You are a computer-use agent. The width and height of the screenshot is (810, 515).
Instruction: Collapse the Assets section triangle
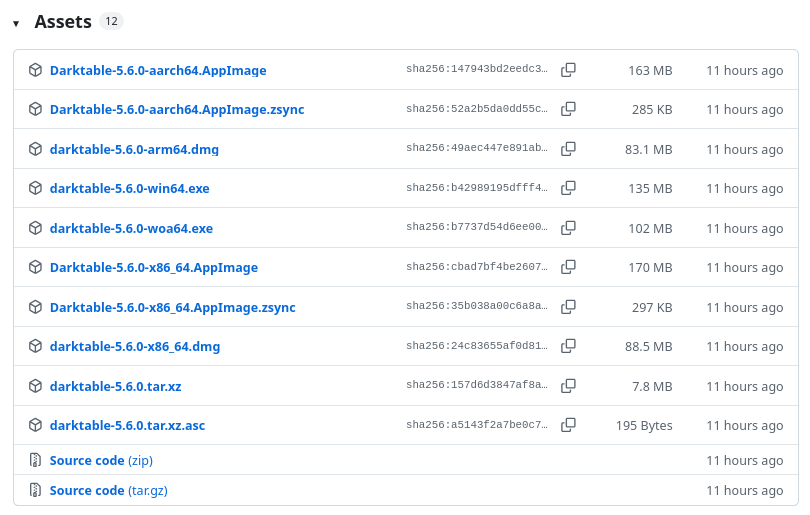16,23
